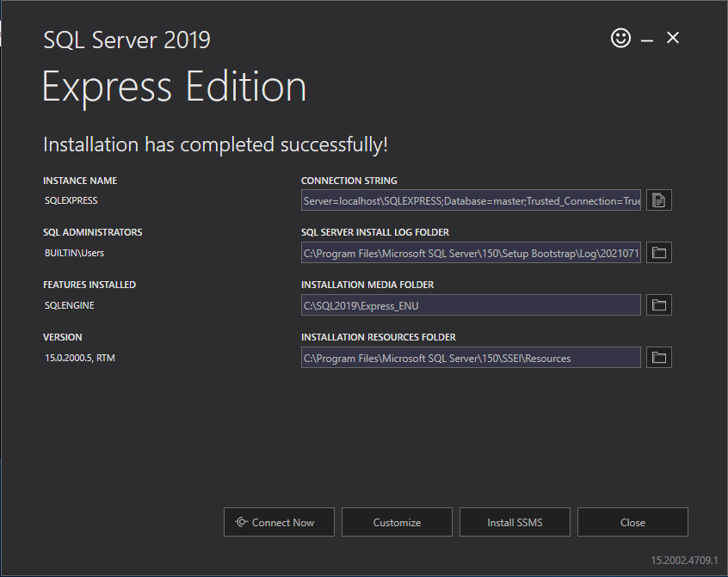This screenshot has height=577, width=728.
Task: Click the version value 15.0.2000.5, RTM
Action: click(80, 358)
